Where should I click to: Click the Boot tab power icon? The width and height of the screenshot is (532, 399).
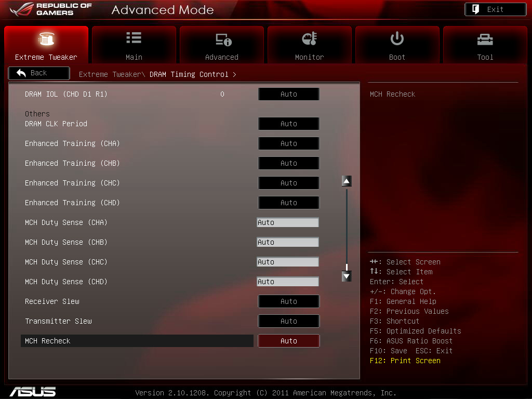click(x=397, y=38)
